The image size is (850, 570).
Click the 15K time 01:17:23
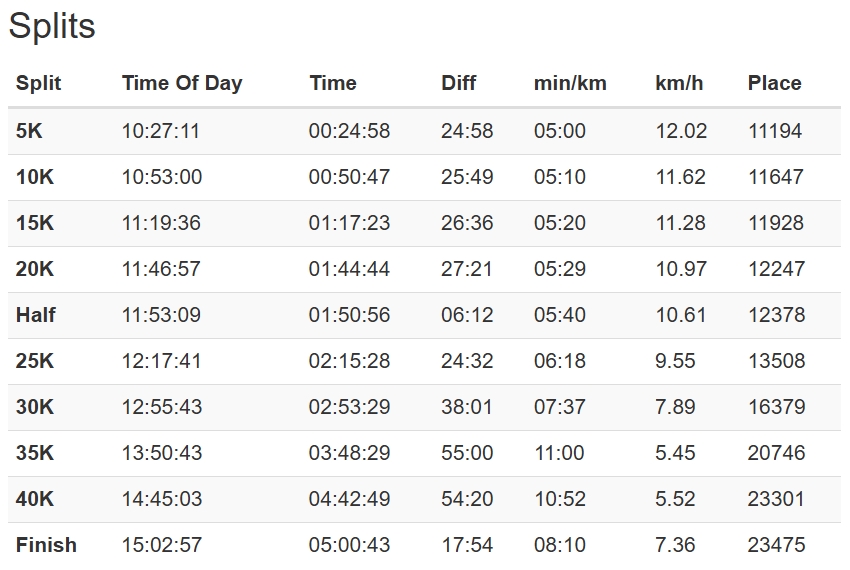pos(349,223)
